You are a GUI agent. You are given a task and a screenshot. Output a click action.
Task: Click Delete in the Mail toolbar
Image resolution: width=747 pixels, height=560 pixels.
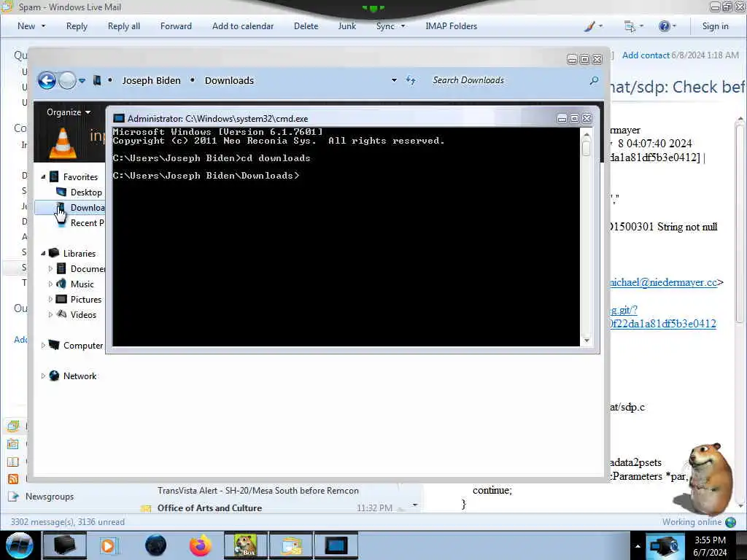[306, 26]
